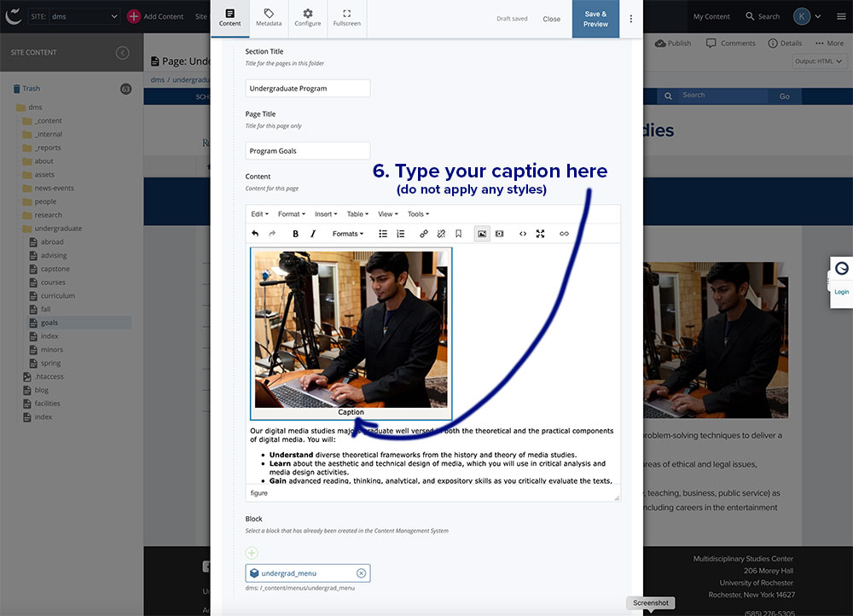Click the undergrad_menu block link
Image resolution: width=853 pixels, height=616 pixels.
[x=289, y=573]
